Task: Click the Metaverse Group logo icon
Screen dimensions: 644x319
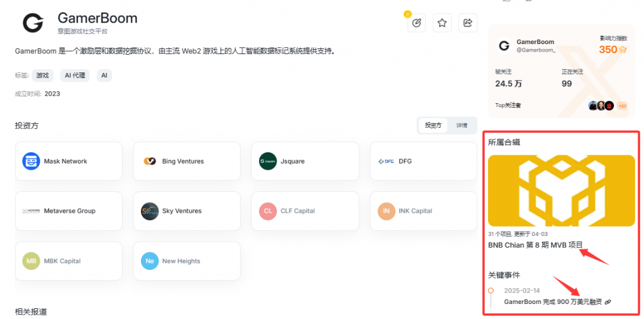Action: (x=31, y=211)
